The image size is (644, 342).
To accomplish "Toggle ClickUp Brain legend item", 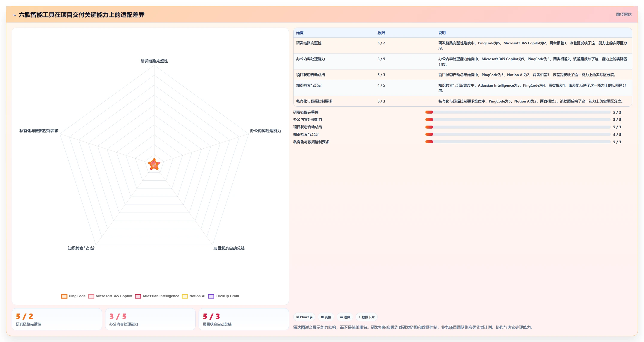I will point(223,296).
